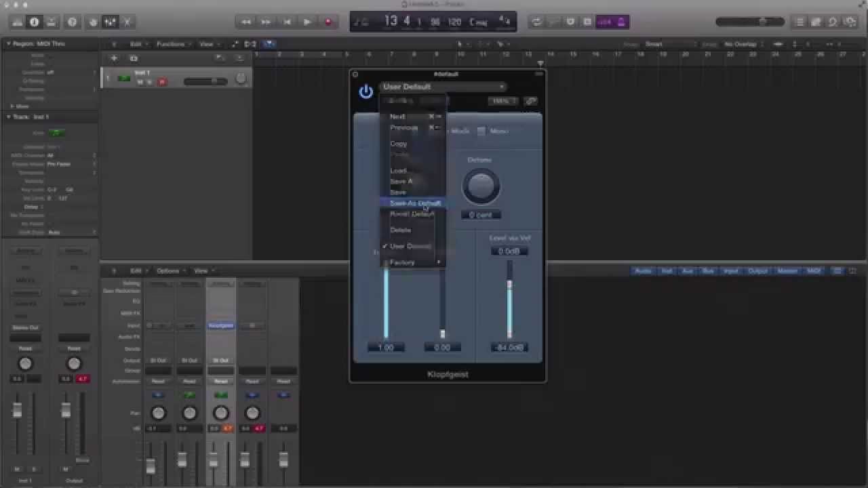Toggle the Mono mode checkbox
The width and height of the screenshot is (868, 488).
pyautogui.click(x=481, y=131)
